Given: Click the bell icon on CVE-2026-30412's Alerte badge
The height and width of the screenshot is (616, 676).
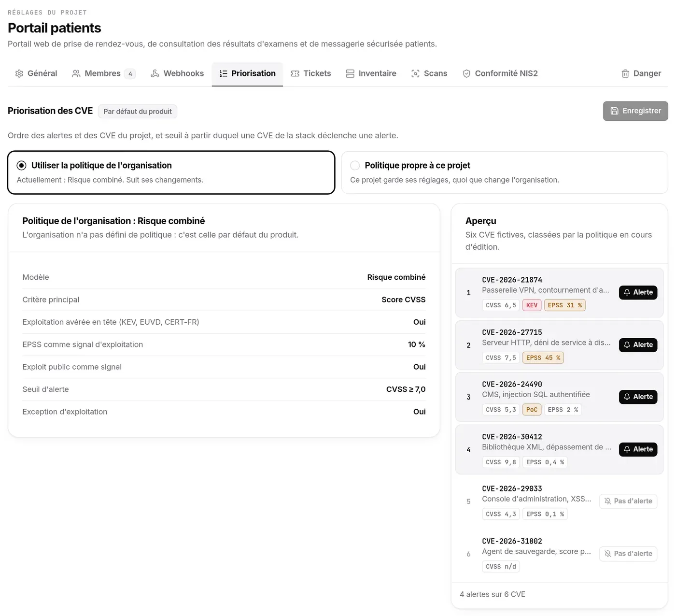Looking at the screenshot, I should click(627, 449).
